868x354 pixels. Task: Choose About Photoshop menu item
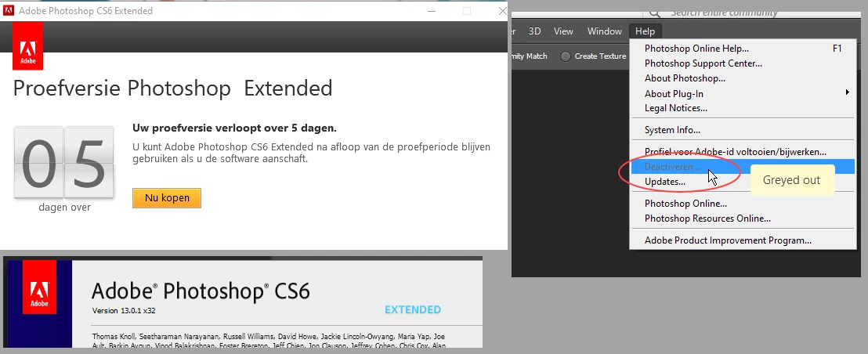743,78
